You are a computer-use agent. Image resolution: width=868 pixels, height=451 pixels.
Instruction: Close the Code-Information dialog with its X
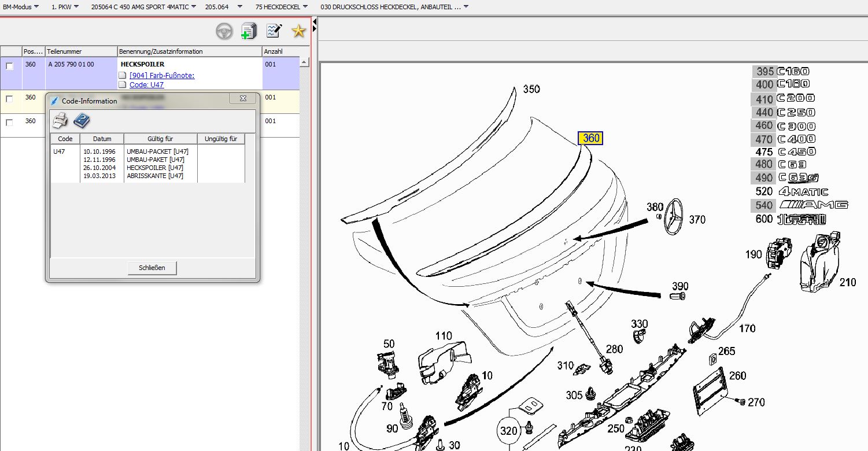coord(243,99)
